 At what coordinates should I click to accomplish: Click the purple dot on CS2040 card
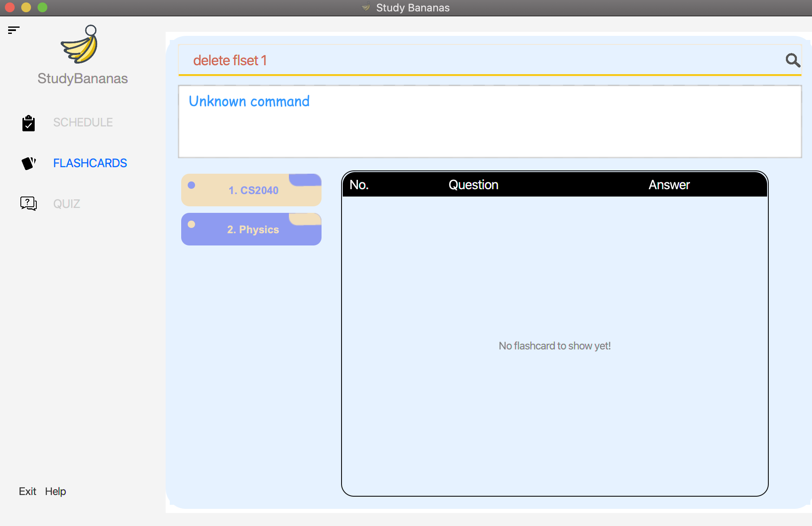click(x=191, y=185)
